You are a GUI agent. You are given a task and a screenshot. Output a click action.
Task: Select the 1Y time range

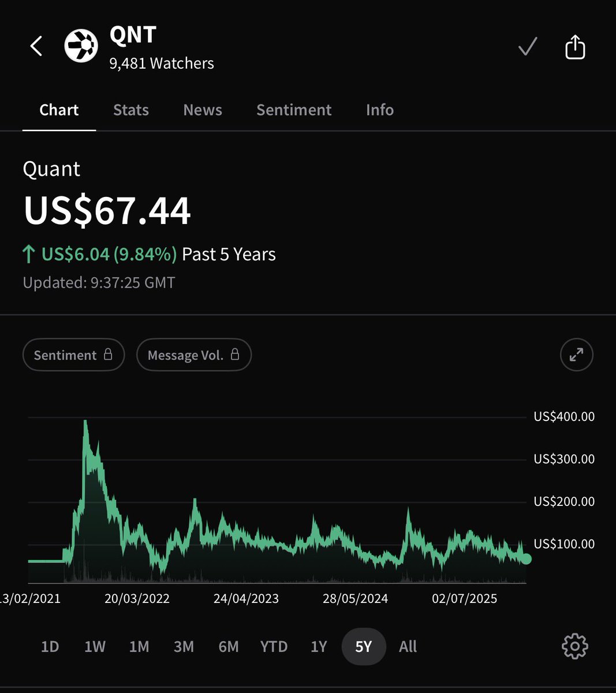pos(319,647)
